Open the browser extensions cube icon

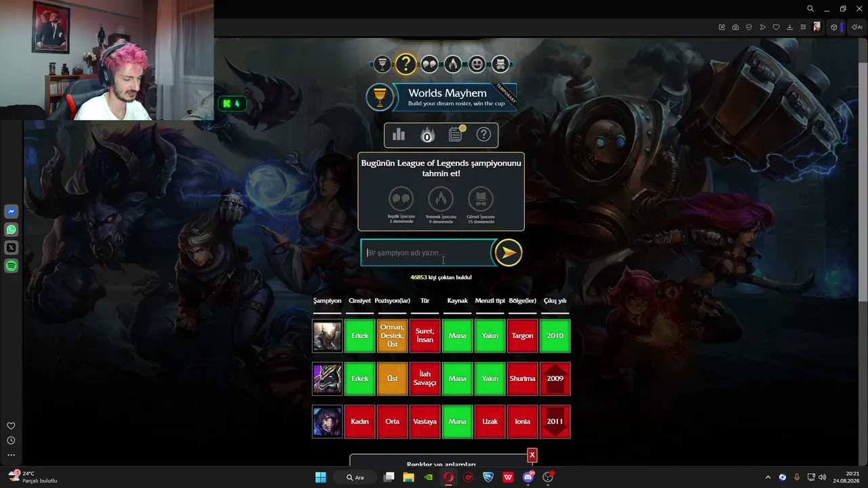[x=834, y=27]
